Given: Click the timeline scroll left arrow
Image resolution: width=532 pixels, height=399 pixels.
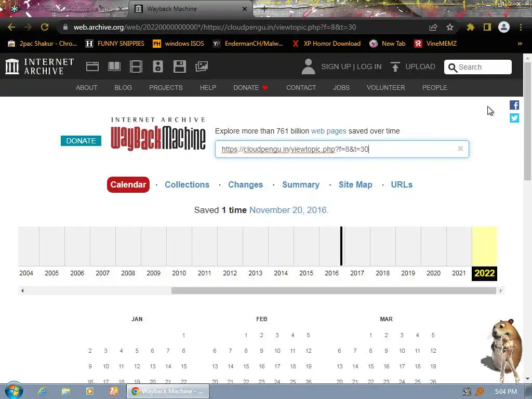Looking at the screenshot, I should coord(22,290).
